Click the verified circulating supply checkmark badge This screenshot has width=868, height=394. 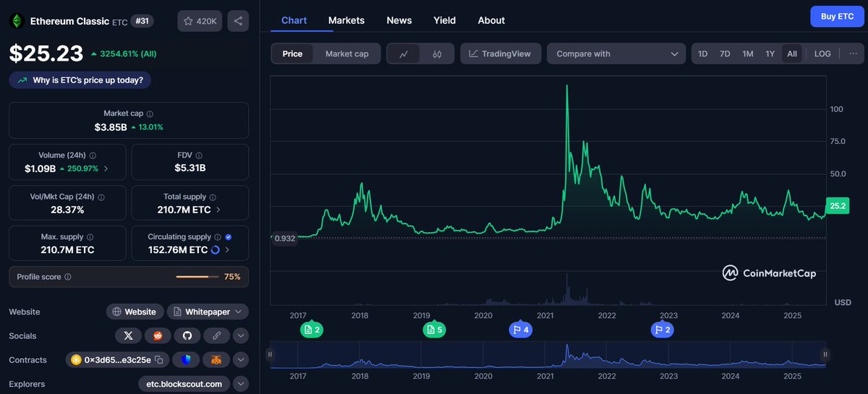tap(229, 237)
